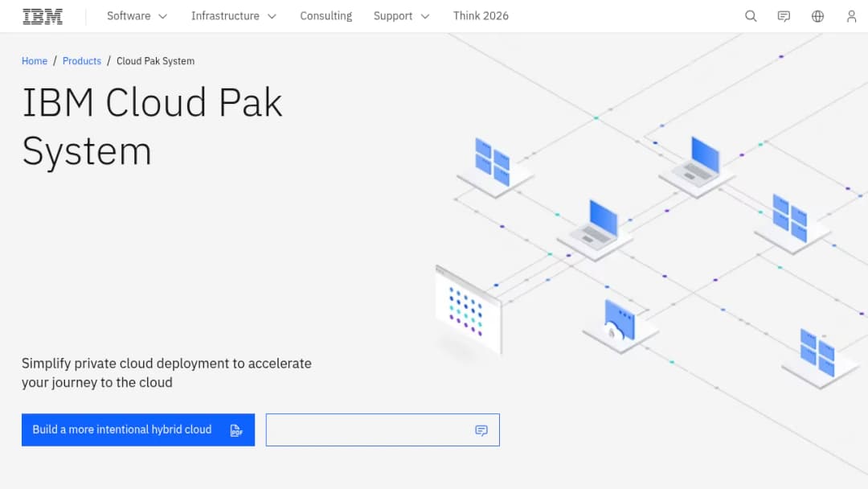Click chat icon in outlined button
The width and height of the screenshot is (868, 489).
coord(481,430)
